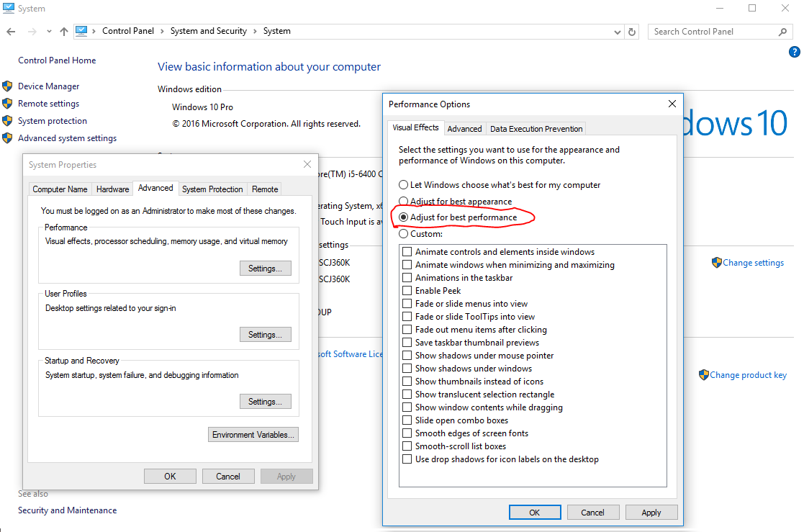Screen dimensions: 804x532
Task: Switch to Hardware tab in System Properties
Action: (x=113, y=189)
